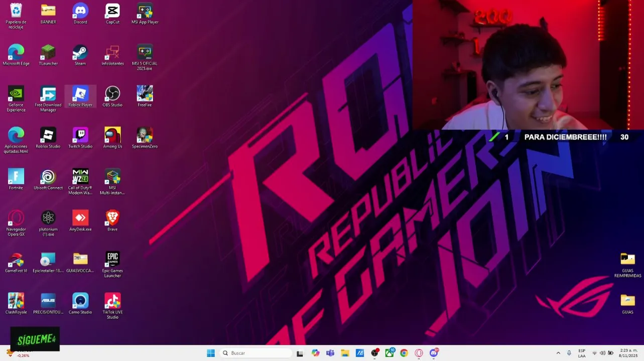Screen dimensions: 644x361
Task: Open Task View from the taskbar
Action: (x=300, y=353)
